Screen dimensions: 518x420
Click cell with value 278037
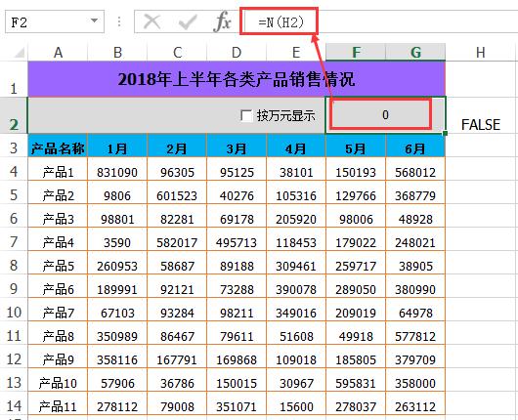coord(356,403)
